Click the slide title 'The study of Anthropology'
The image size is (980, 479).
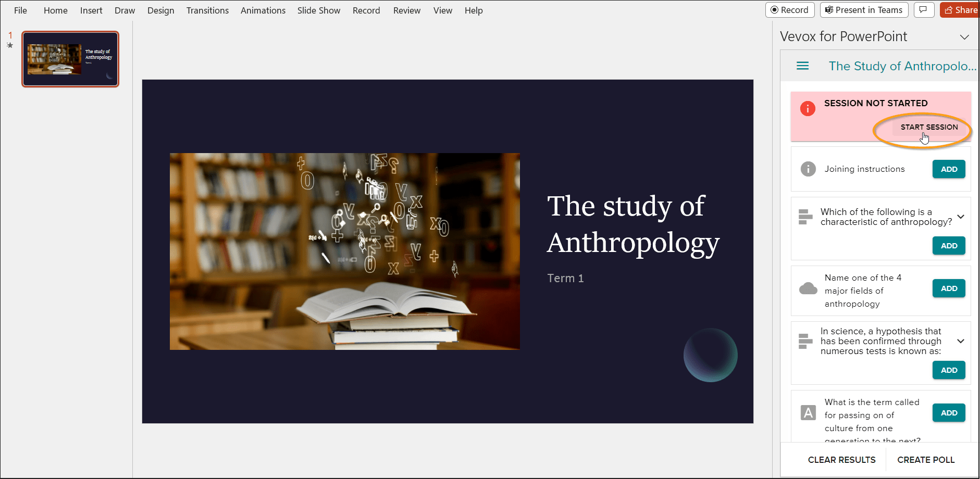[x=633, y=224]
